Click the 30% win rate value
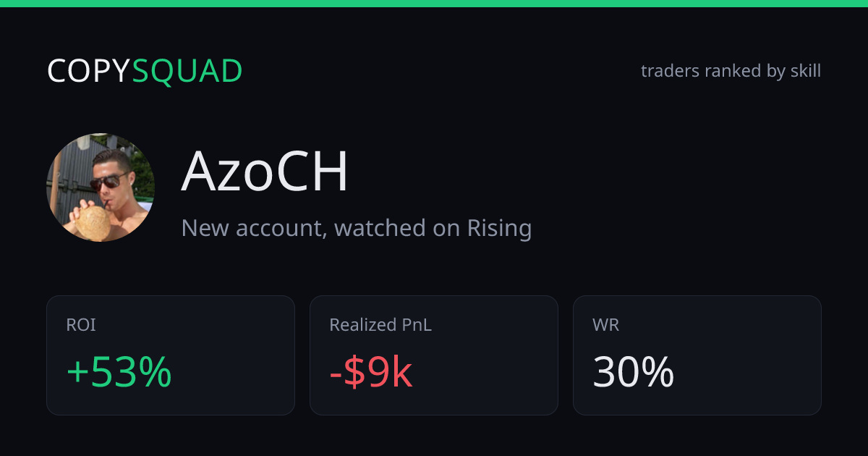This screenshot has height=456, width=868. point(634,373)
